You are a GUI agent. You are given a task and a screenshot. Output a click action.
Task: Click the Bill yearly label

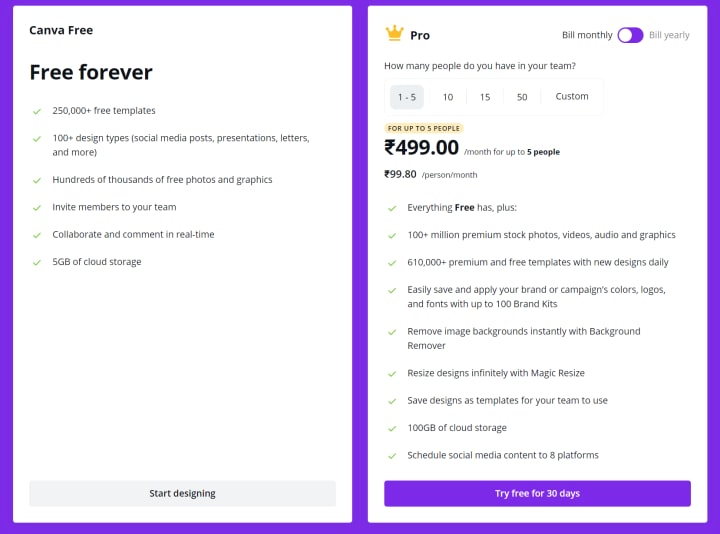point(669,35)
